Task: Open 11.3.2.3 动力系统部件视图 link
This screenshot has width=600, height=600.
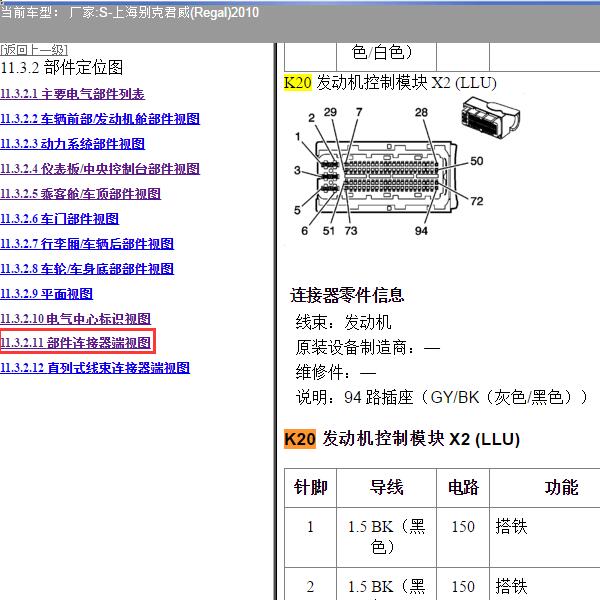Action: [73, 144]
